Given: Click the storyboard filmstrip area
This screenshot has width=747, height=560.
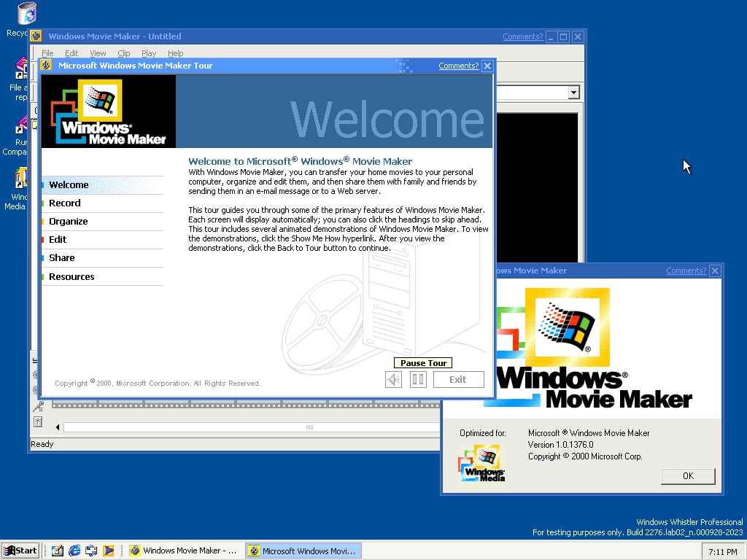Looking at the screenshot, I should (x=246, y=404).
